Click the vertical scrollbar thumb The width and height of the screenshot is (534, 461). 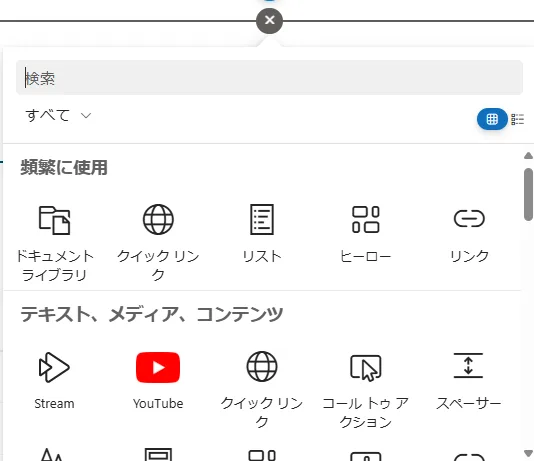click(528, 194)
